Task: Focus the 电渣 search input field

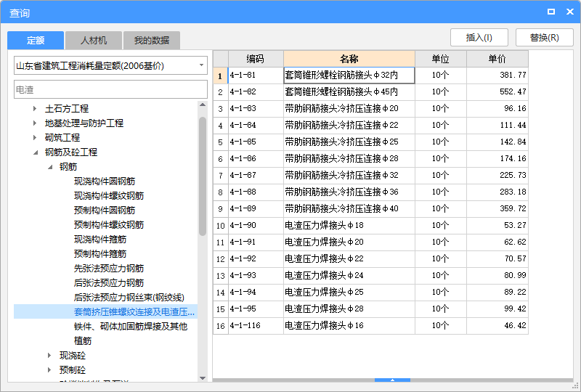Action: [110, 89]
